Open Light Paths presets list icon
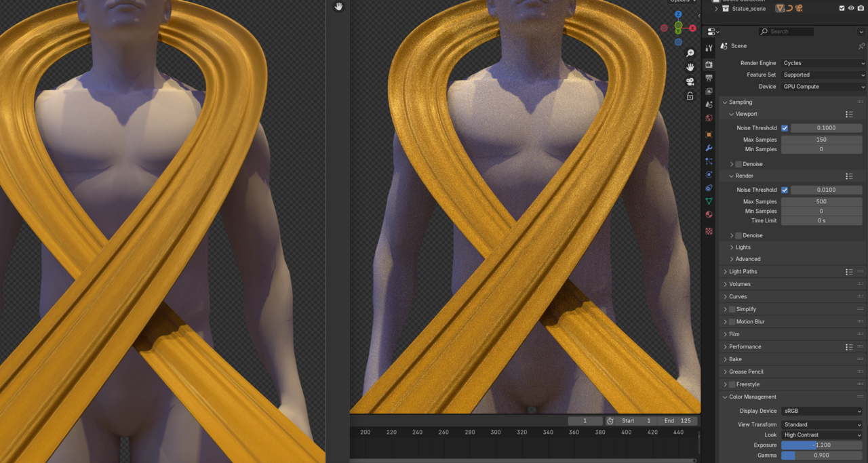Viewport: 868px width, 463px height. (x=849, y=272)
